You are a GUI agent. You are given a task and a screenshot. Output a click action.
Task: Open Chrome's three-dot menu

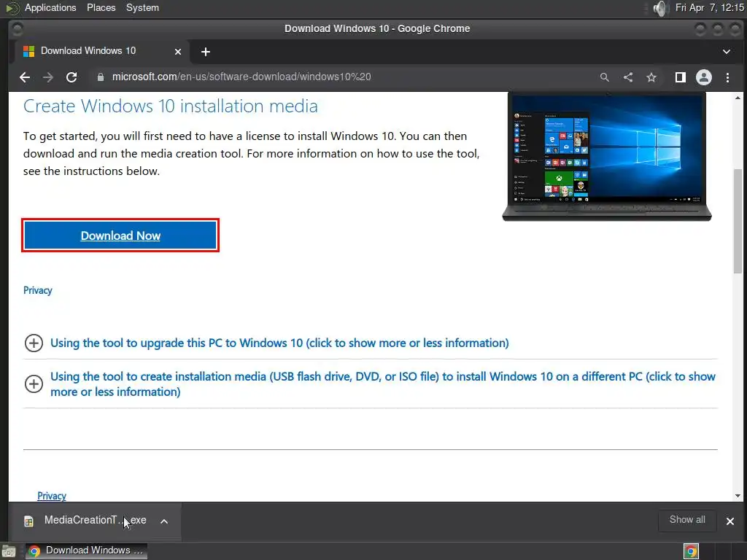point(727,77)
